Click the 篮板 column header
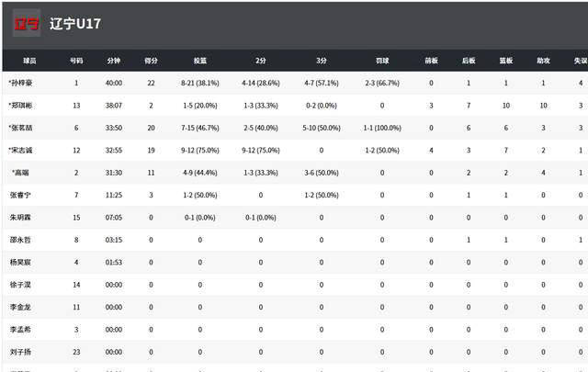This screenshot has width=588, height=372. coord(505,61)
